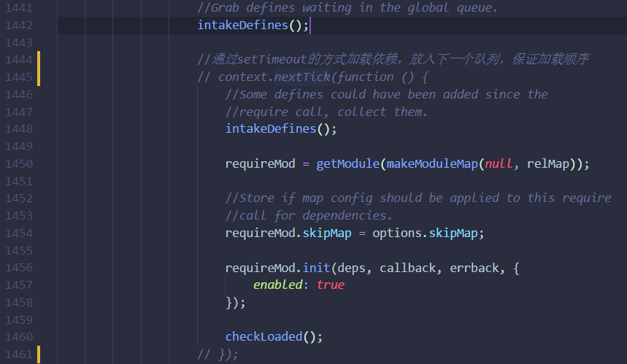Click line number 1444 in the gutter
This screenshot has height=364, width=627.
(x=19, y=60)
